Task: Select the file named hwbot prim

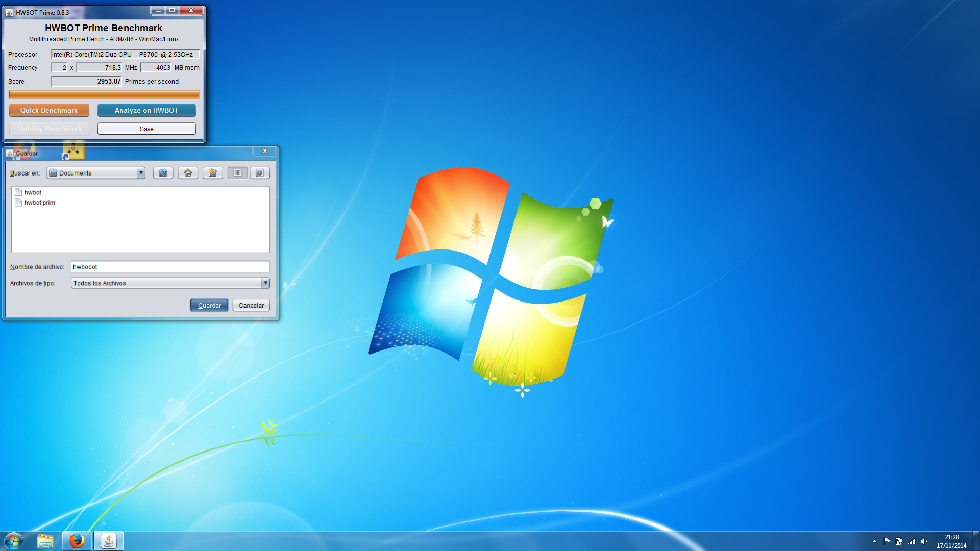Action: 40,203
